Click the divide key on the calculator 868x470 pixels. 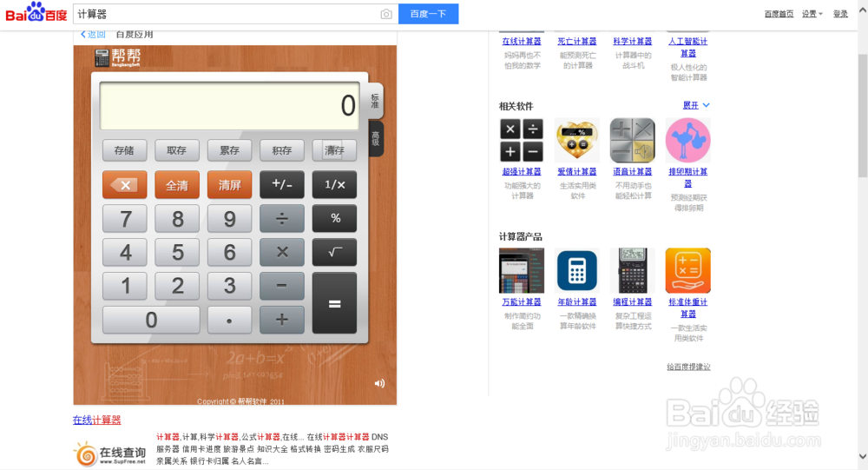282,218
